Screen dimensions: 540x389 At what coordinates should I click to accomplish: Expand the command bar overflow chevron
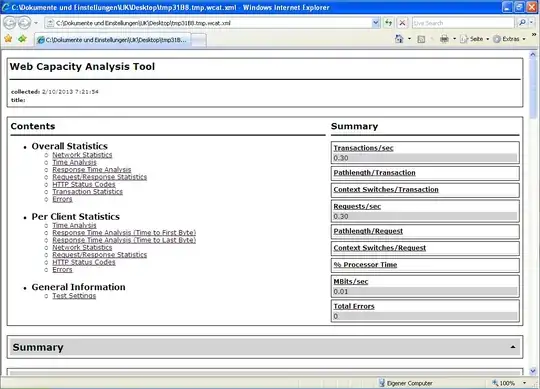(534, 35)
